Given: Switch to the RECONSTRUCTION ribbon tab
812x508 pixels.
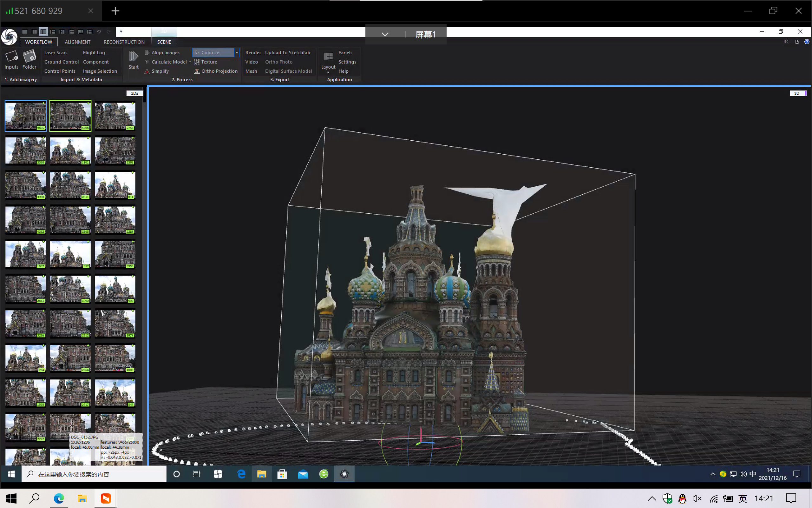Looking at the screenshot, I should click(x=124, y=42).
